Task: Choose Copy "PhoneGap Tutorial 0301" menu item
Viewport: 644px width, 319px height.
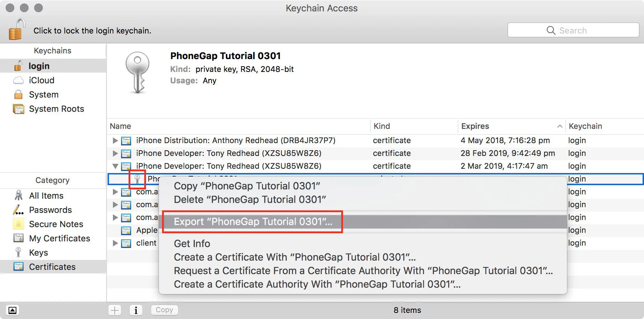Action: click(x=363, y=186)
